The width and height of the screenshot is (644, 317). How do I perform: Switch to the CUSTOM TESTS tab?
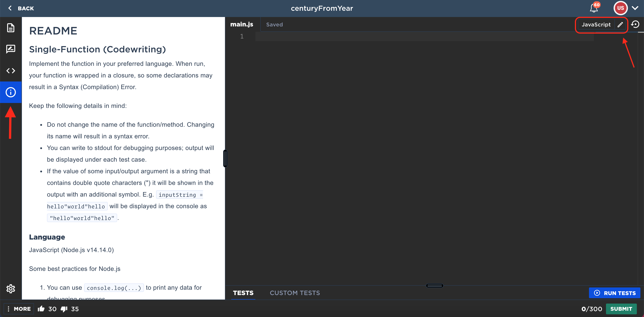click(x=295, y=293)
